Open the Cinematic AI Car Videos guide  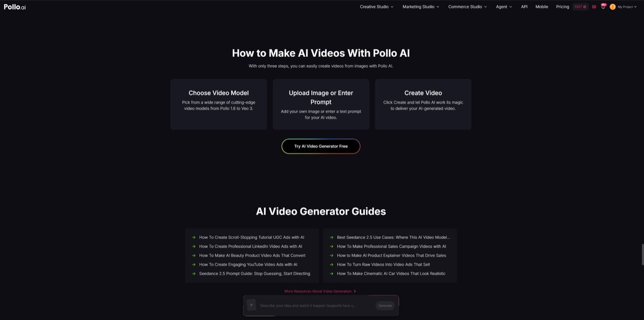point(391,273)
